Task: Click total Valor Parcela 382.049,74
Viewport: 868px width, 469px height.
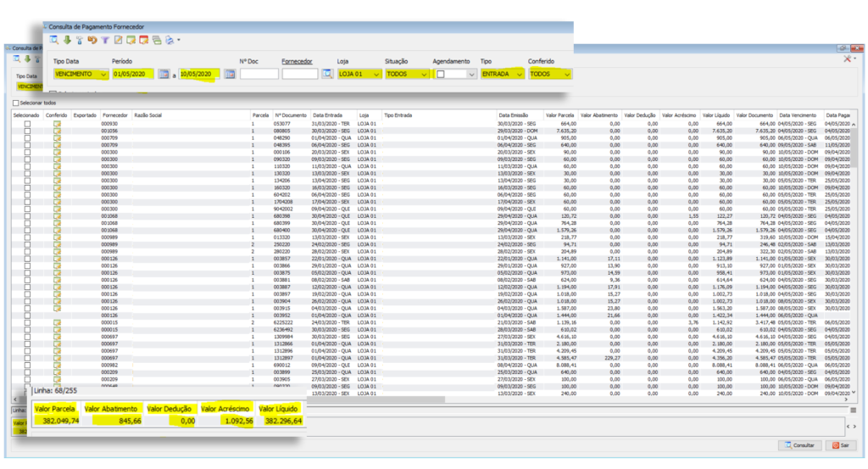Action: tap(61, 421)
